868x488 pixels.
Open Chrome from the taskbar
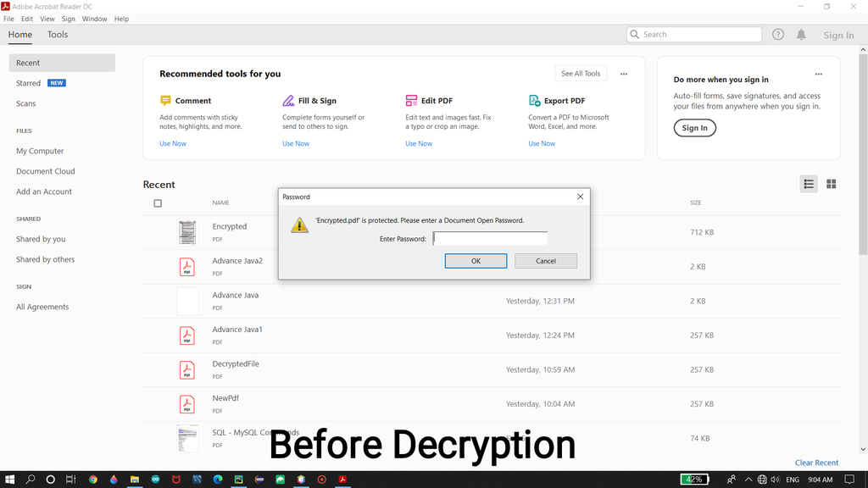point(93,480)
